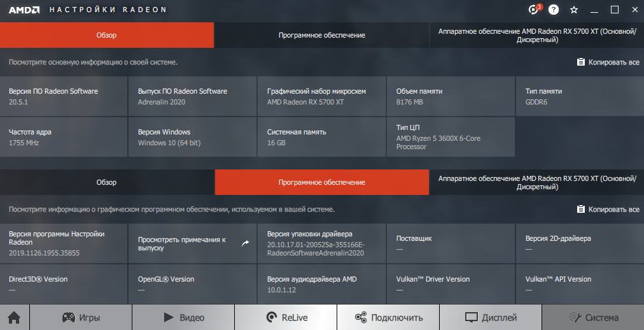Image resolution: width=644 pixels, height=330 pixels.
Task: Select the upper Аппаратное обеспечение RX 5700 XT tab
Action: pos(537,35)
